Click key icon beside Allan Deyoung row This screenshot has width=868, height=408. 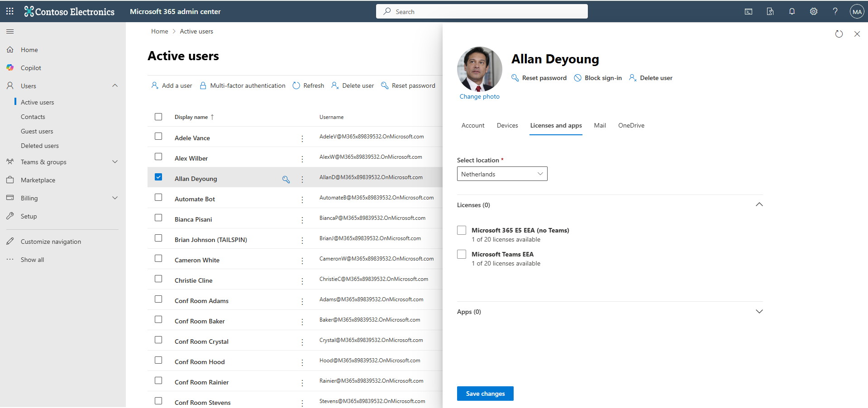pyautogui.click(x=286, y=179)
